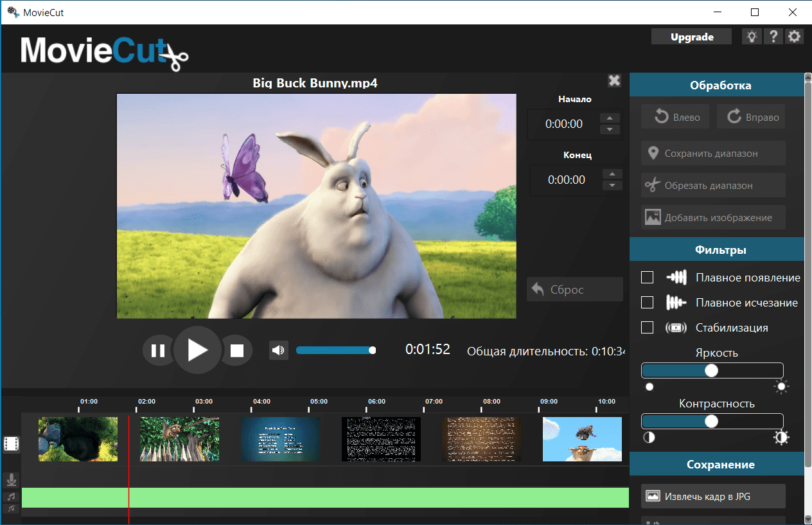Click the Начало time input field
This screenshot has width=812, height=525.
[x=563, y=124]
